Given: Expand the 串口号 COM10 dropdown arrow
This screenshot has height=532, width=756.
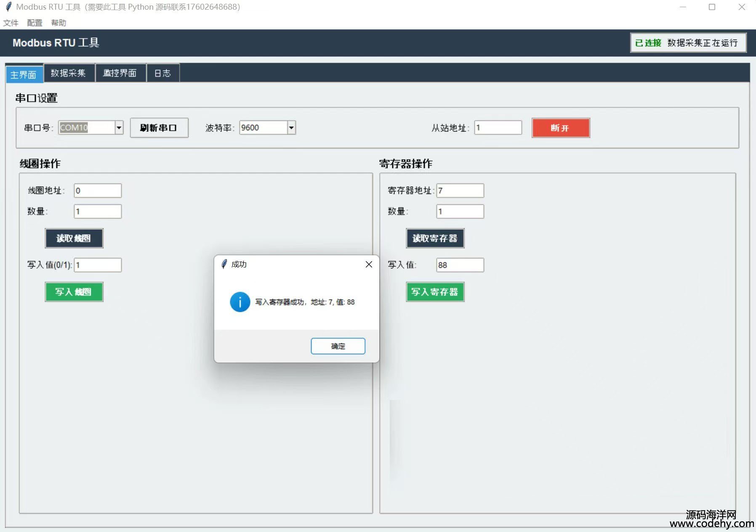Looking at the screenshot, I should coord(119,127).
